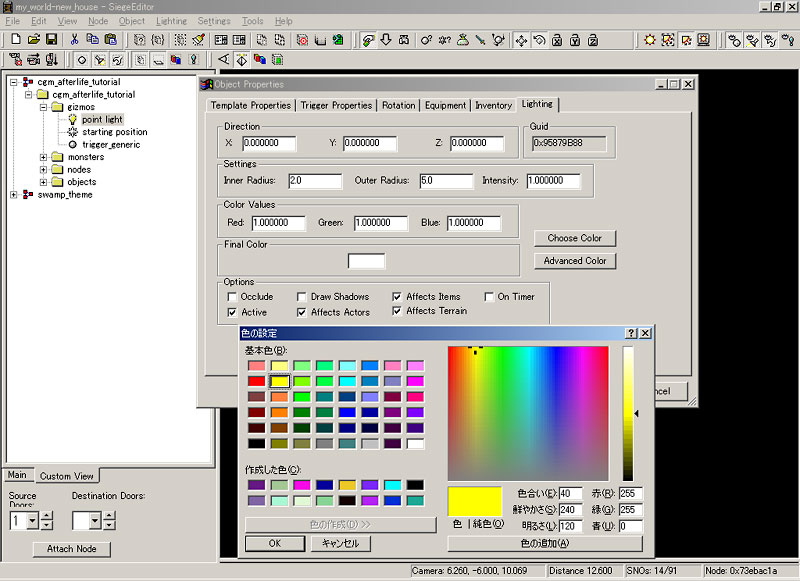
Task: Click the Advanced Color button
Action: 575,261
